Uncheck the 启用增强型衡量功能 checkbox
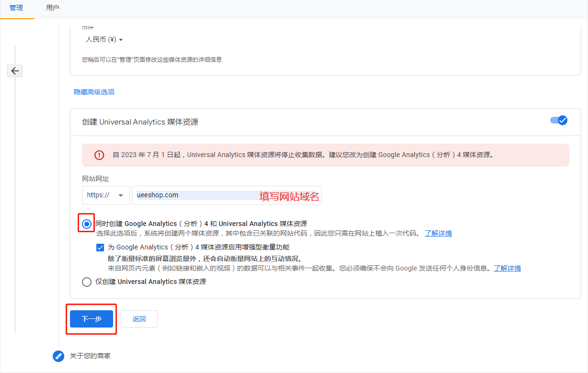The image size is (588, 373). click(x=100, y=248)
